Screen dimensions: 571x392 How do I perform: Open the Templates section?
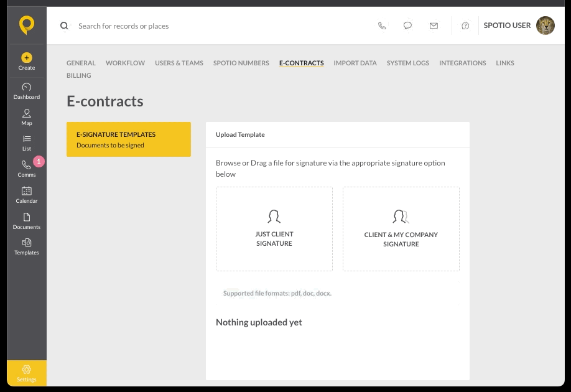(26, 246)
